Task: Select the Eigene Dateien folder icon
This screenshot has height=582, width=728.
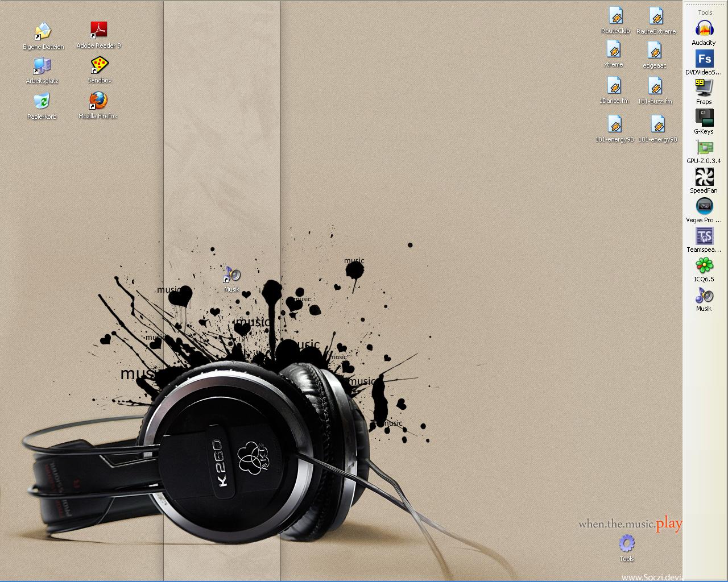Action: [43, 32]
